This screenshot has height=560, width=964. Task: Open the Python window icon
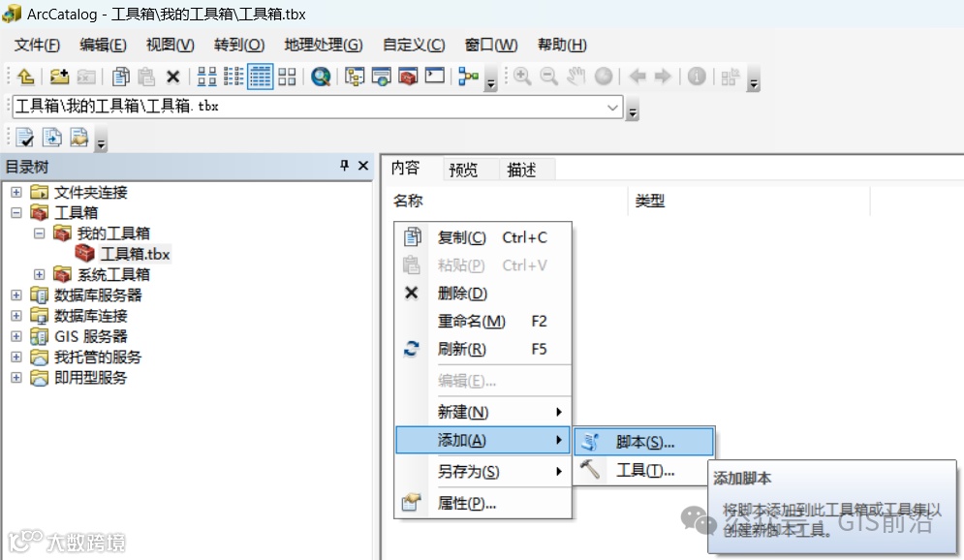435,77
